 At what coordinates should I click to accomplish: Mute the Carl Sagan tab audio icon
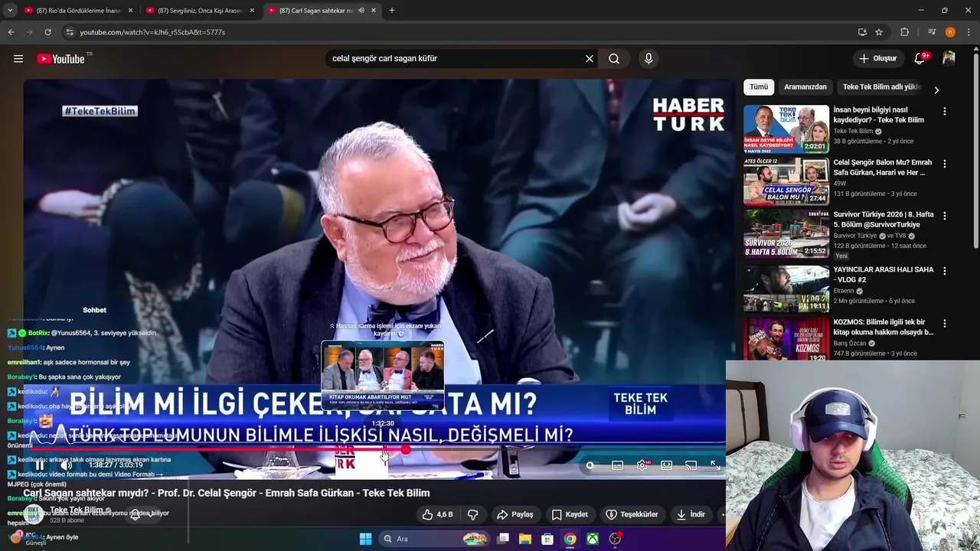(x=361, y=11)
